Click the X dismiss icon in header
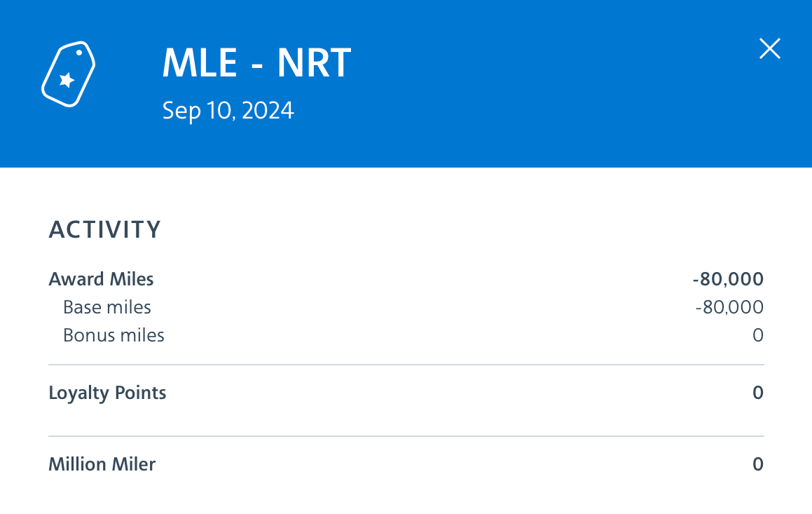The width and height of the screenshot is (812, 514). [x=769, y=48]
